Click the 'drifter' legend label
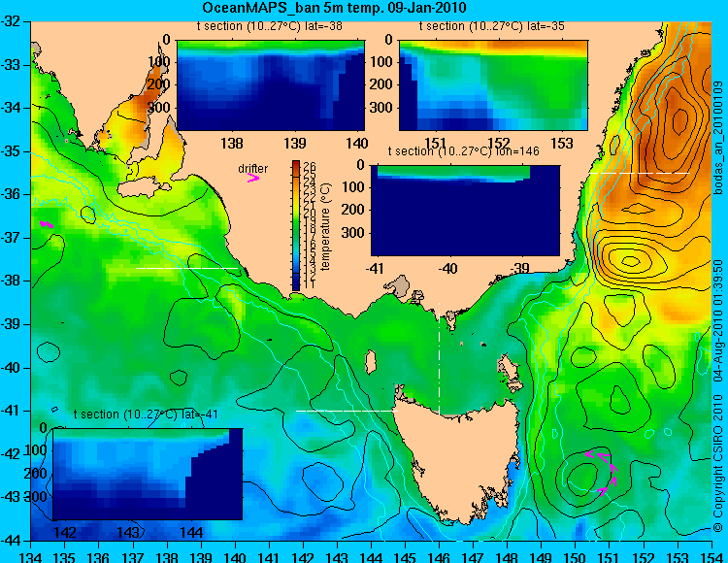The image size is (728, 563). pos(253,169)
